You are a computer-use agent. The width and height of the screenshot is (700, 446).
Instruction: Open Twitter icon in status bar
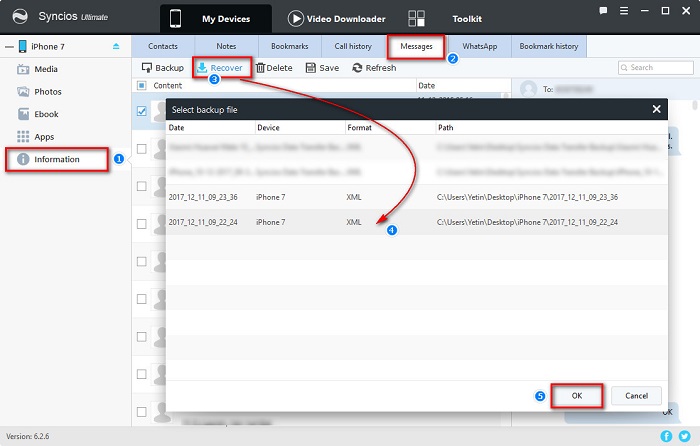pos(684,436)
